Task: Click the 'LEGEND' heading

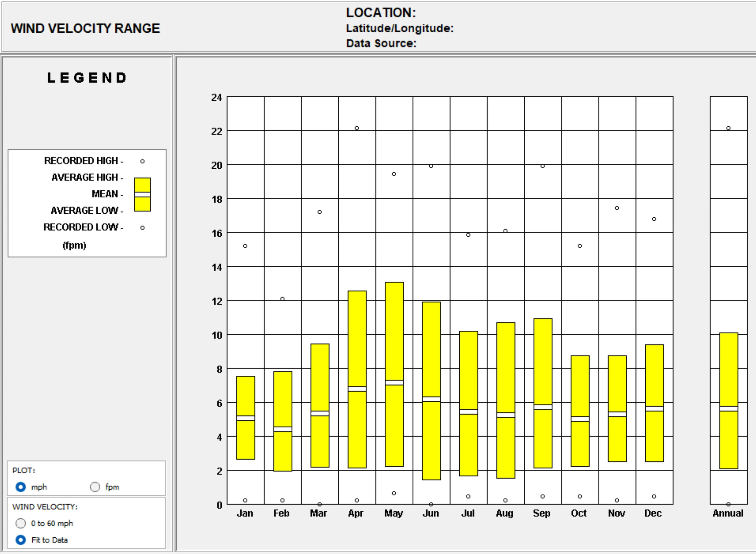Action: tap(87, 78)
